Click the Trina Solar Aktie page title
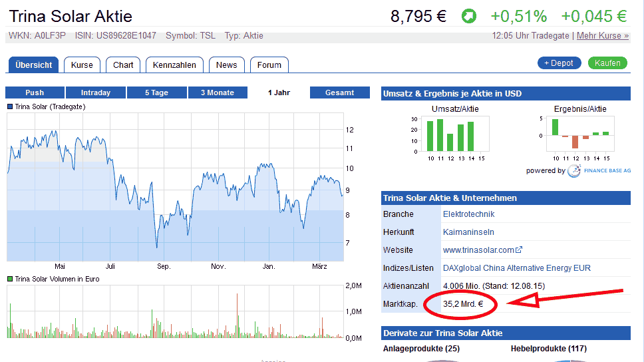Image resolution: width=644 pixels, height=362 pixels. 71,17
